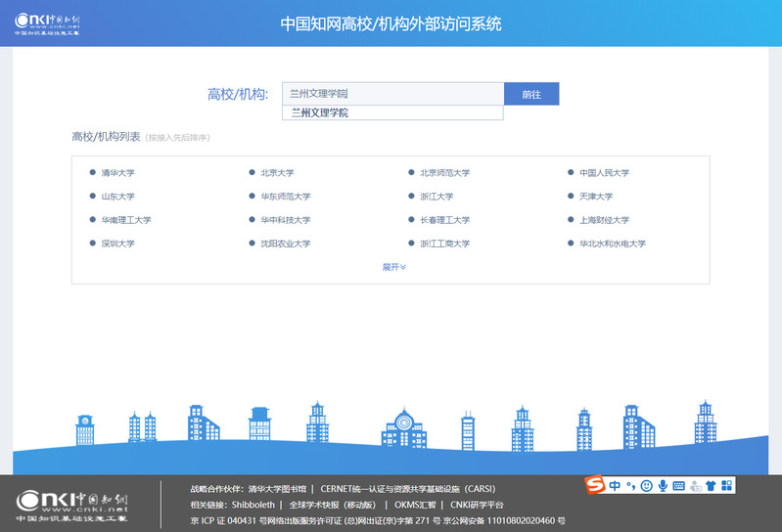Expand the institution list with 展开
Image resolution: width=782 pixels, height=532 pixels.
pos(394,267)
